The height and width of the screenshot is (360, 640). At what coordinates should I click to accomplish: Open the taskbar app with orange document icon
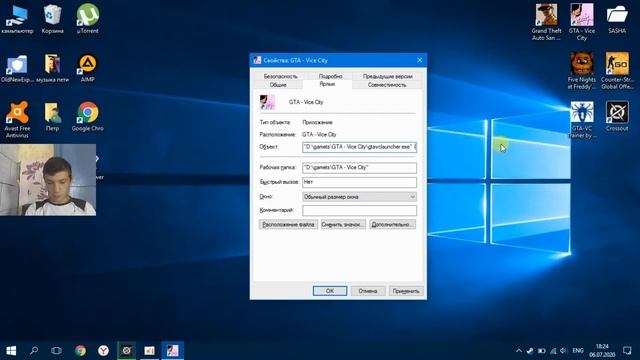tap(149, 351)
